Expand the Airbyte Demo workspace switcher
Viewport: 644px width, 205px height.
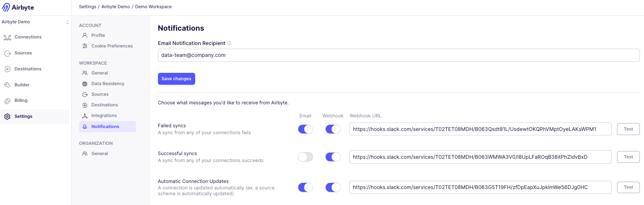[67, 22]
